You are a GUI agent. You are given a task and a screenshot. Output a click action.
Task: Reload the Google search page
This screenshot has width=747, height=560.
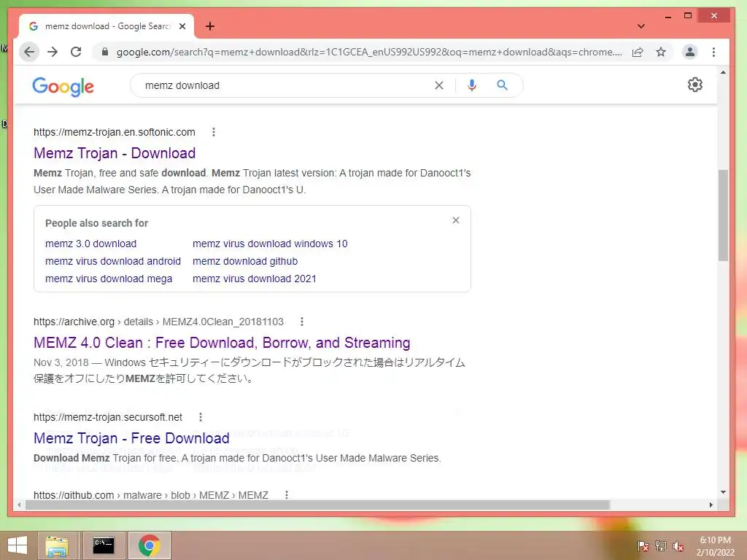76,52
